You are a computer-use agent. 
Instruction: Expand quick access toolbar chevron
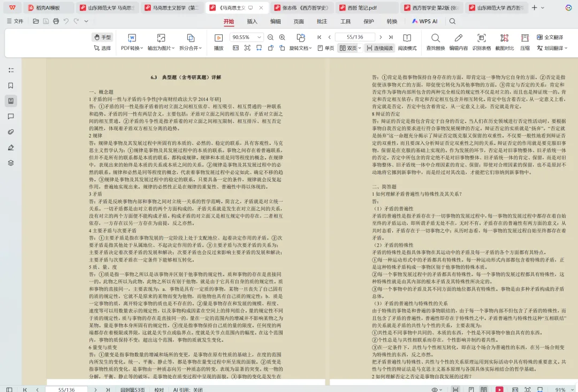coord(86,21)
